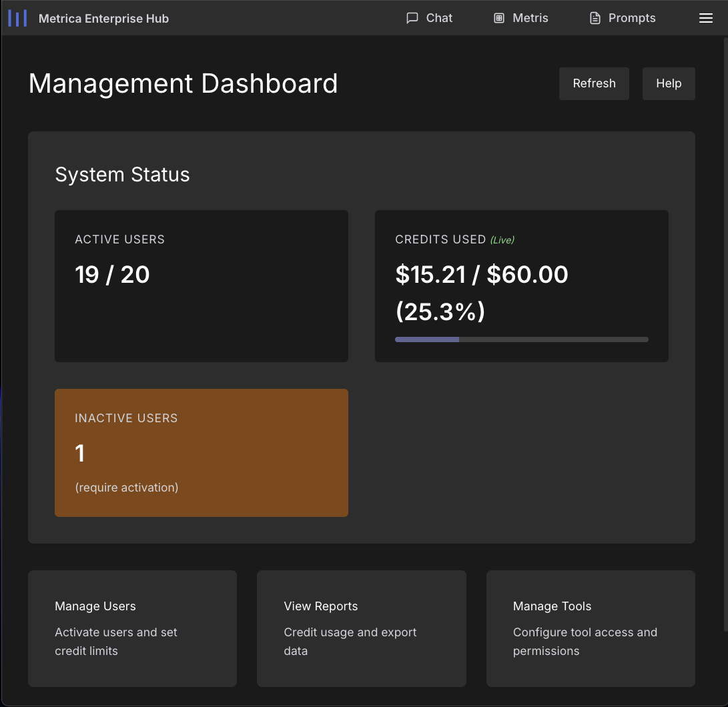Viewport: 728px width, 707px height.
Task: Open the hamburger menu
Action: pyautogui.click(x=706, y=18)
